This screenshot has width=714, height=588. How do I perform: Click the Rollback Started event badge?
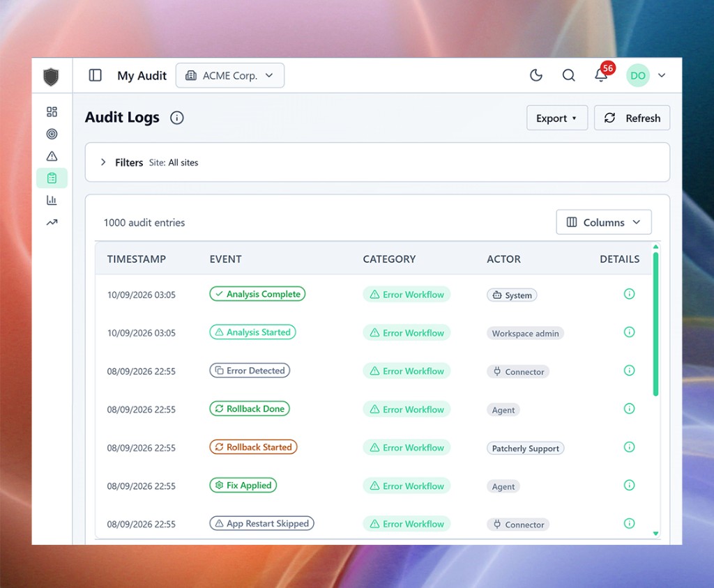(253, 447)
